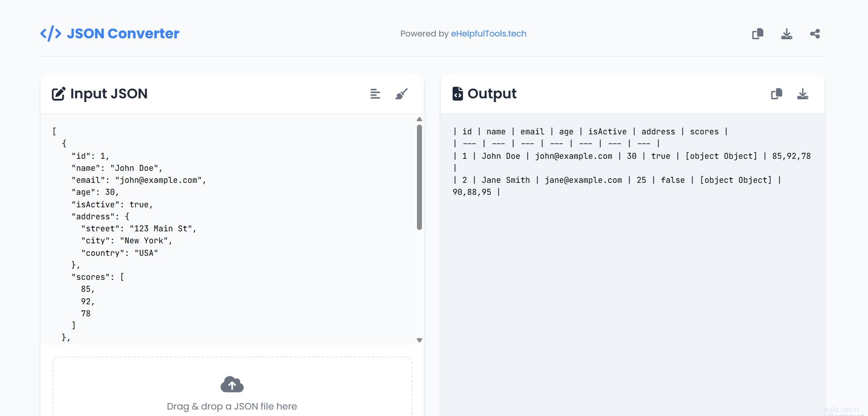Screen dimensions: 868x416
Task: Click the input scrollbar up arrow
Action: tap(419, 119)
